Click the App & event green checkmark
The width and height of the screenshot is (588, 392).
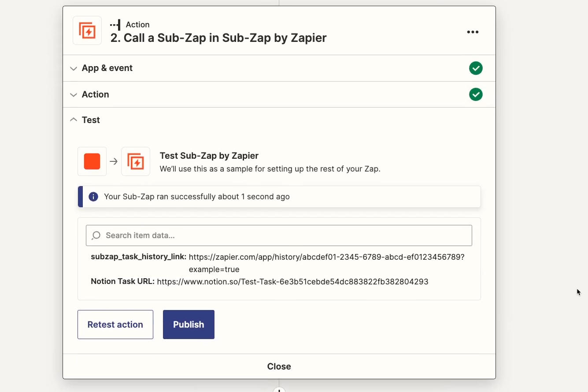476,68
